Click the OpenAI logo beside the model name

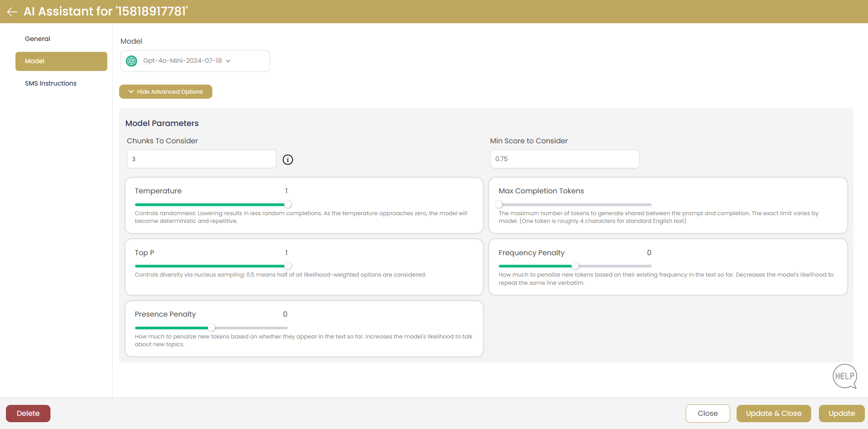[x=131, y=61]
